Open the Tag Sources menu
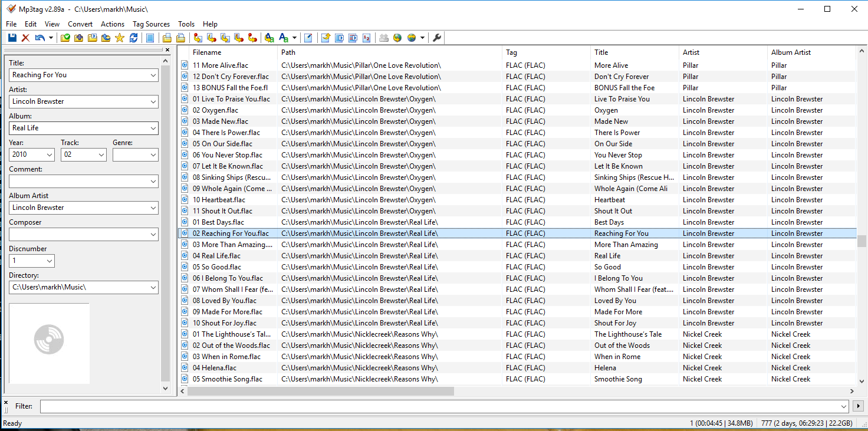The image size is (868, 431). 151,24
